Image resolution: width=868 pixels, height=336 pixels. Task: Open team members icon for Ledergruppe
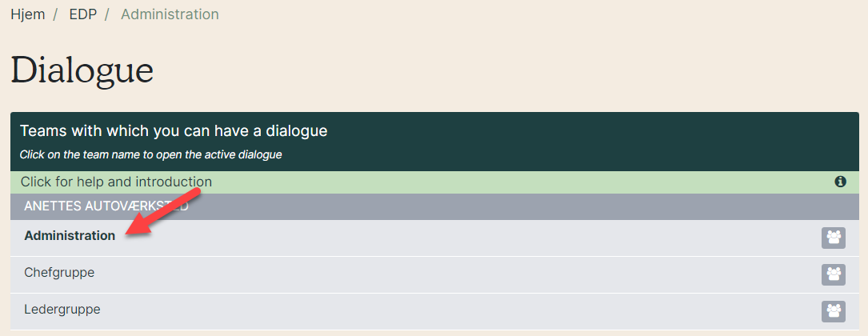(x=833, y=311)
